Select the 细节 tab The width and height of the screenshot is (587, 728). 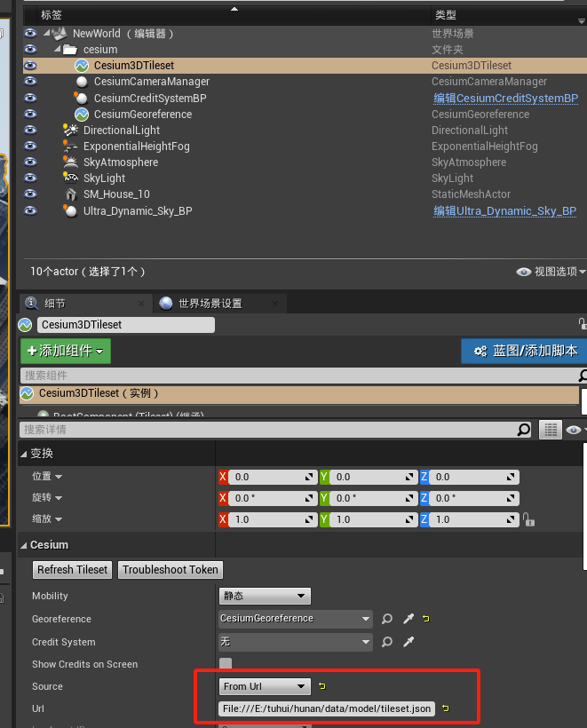coord(55,304)
